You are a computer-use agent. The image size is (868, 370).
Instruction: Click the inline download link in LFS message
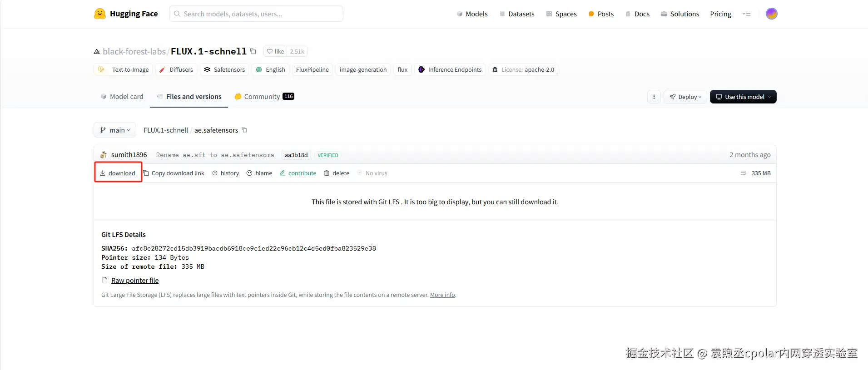tap(536, 202)
